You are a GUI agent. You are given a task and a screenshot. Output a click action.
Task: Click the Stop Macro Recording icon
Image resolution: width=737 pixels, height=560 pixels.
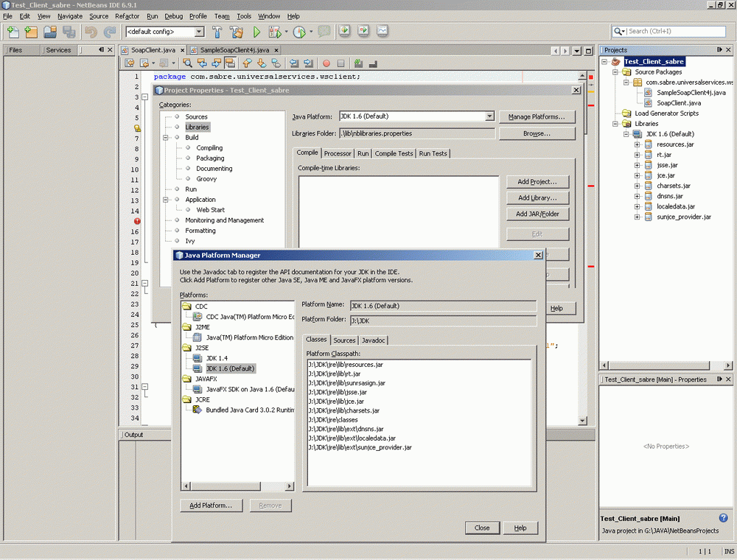click(341, 63)
